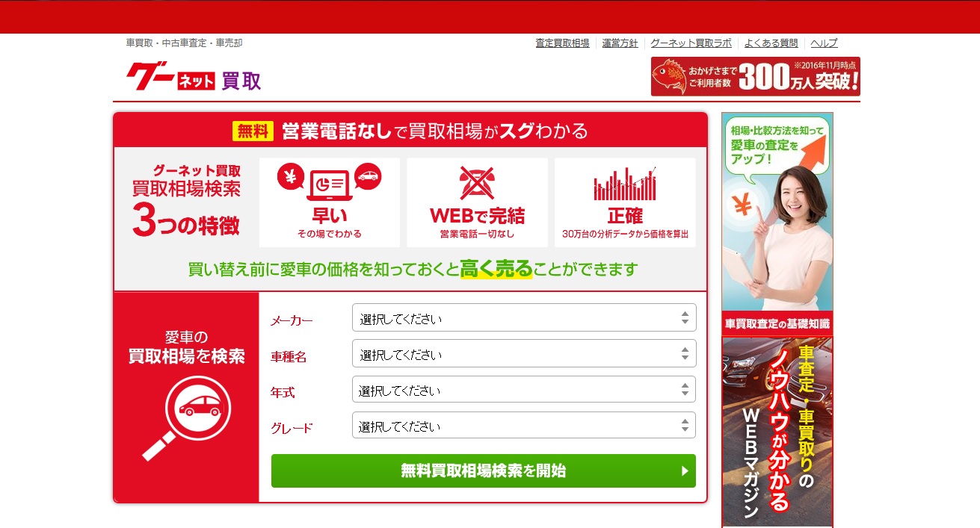Open the メーカー selection dropdown
The height and width of the screenshot is (528, 980).
click(x=523, y=317)
